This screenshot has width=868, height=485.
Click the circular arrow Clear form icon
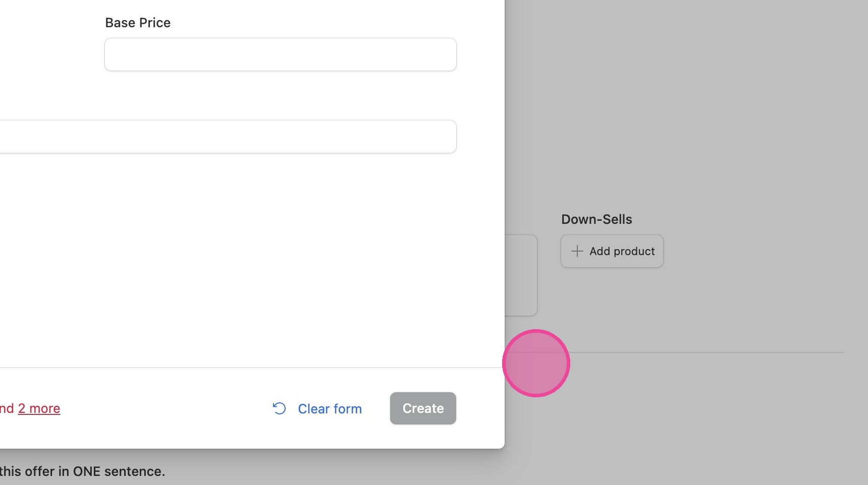tap(279, 408)
